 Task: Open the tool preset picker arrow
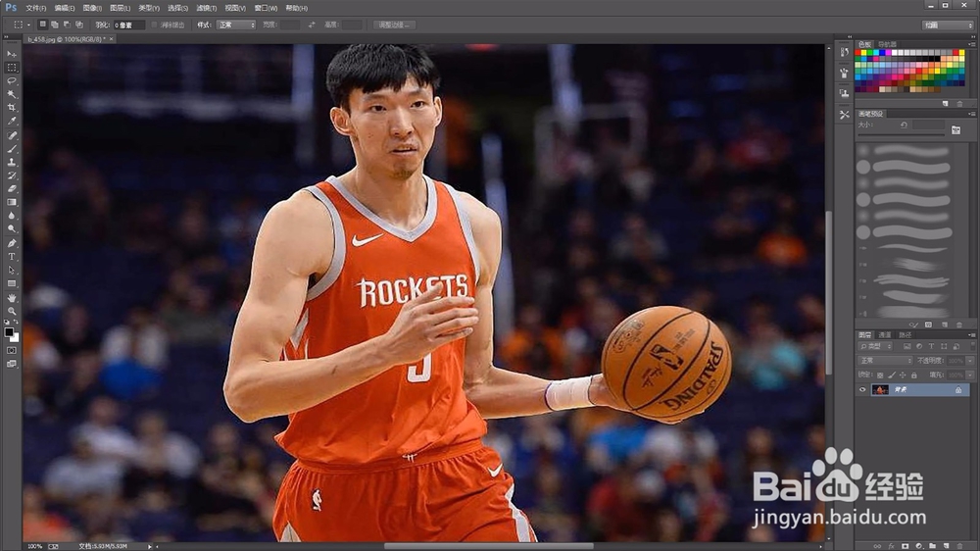pyautogui.click(x=28, y=25)
